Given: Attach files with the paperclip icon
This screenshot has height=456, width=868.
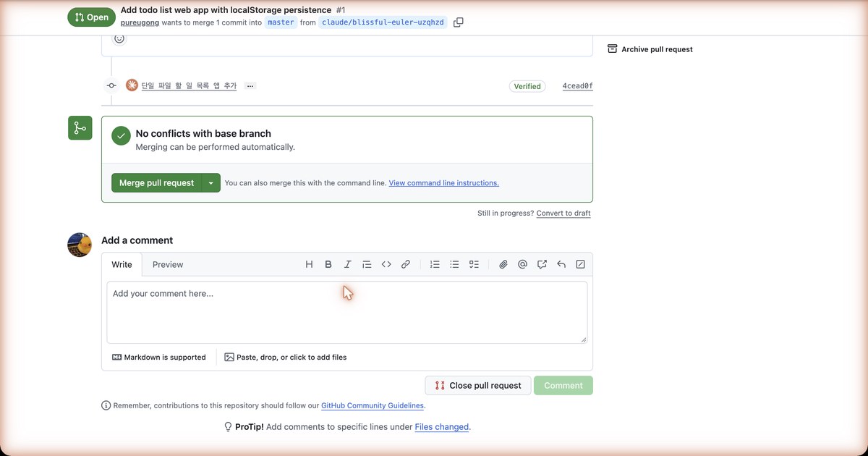Looking at the screenshot, I should 503,264.
